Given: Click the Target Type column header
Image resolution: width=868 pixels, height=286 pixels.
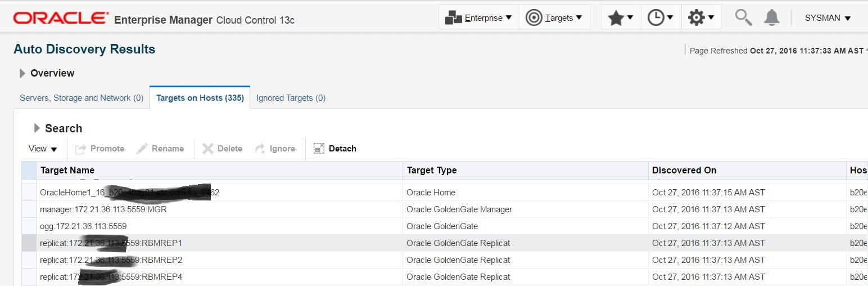Looking at the screenshot, I should pos(432,170).
